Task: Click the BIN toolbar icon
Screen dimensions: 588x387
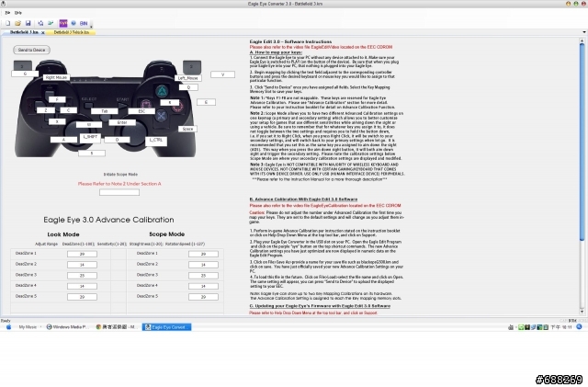Action: tap(84, 23)
